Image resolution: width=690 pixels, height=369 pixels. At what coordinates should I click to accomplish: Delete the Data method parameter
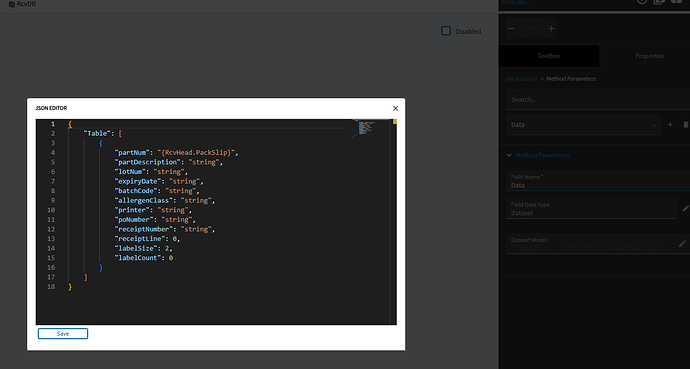coord(686,125)
